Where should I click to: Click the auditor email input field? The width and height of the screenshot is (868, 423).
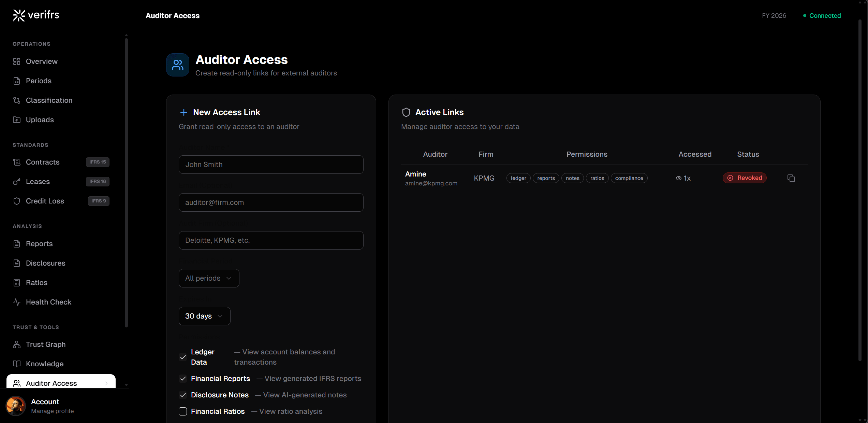point(271,202)
